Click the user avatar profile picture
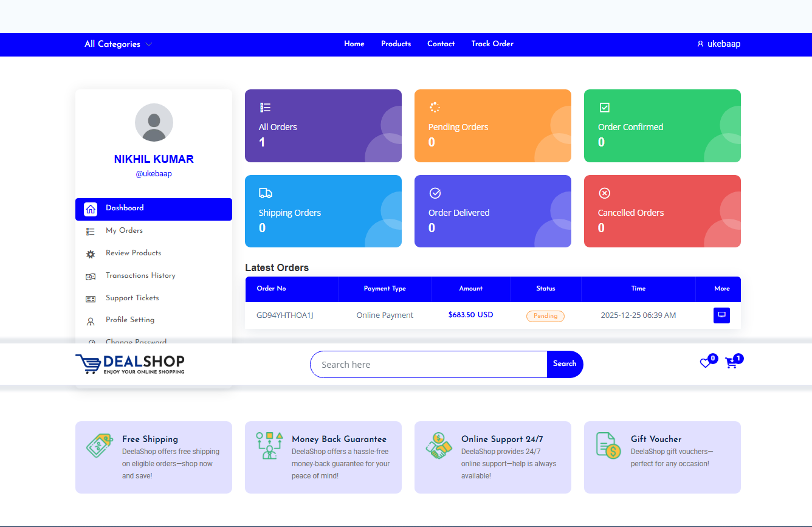The width and height of the screenshot is (812, 527). [154, 123]
